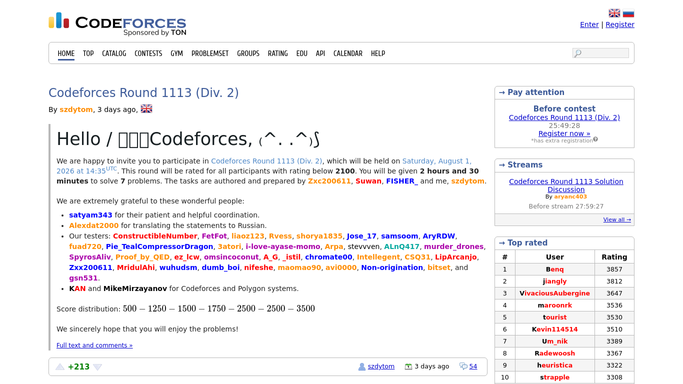The image size is (683, 384).
Task: Switch to English with the UK flag in the header
Action: tap(614, 13)
